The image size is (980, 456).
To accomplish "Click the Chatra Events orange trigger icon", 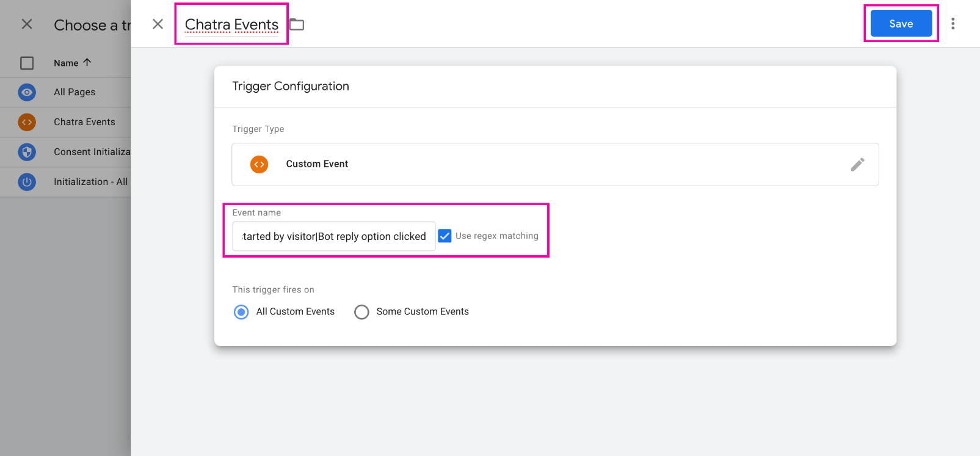I will coord(27,122).
